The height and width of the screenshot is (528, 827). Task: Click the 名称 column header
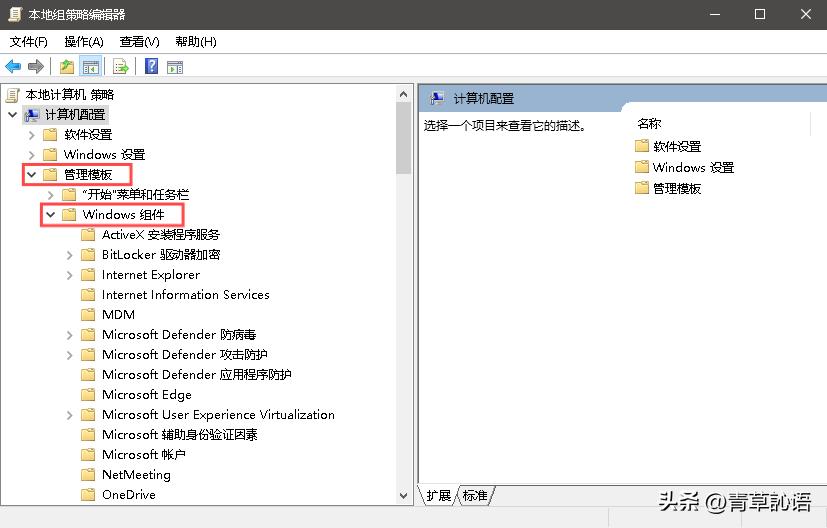(x=649, y=123)
